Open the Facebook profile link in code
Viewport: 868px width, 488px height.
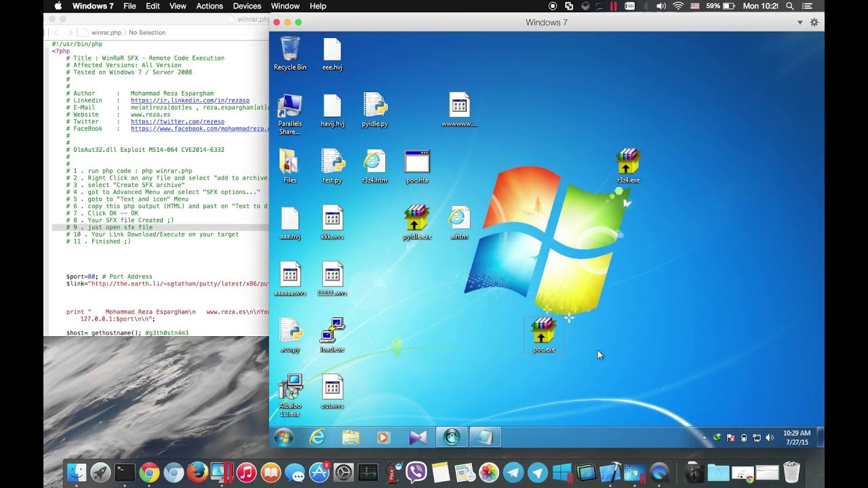pos(200,129)
